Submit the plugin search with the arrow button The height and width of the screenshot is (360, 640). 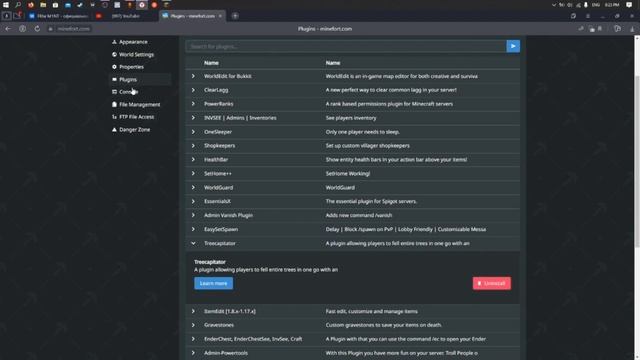click(513, 46)
